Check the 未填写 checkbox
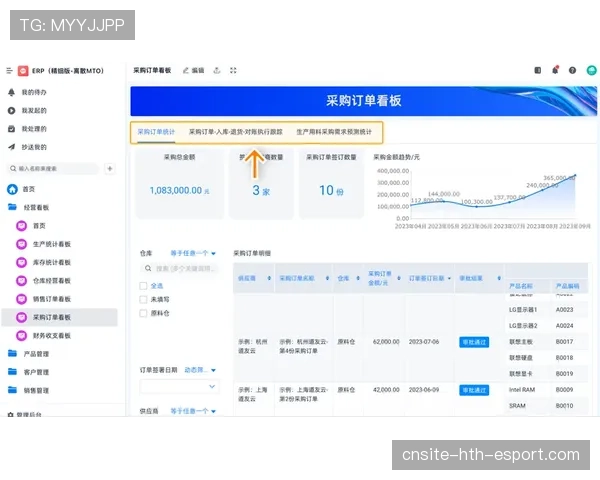 coord(143,300)
